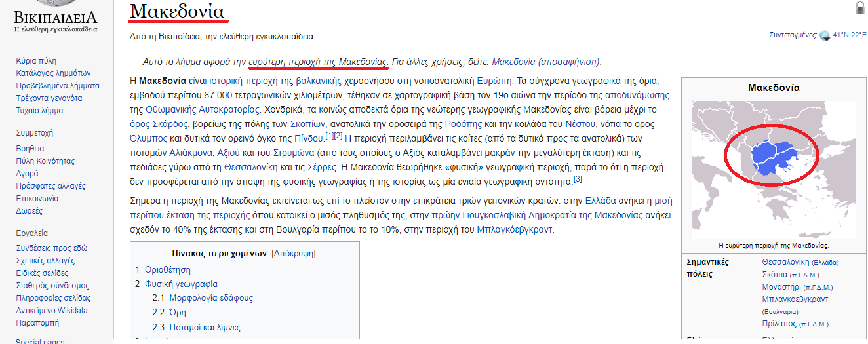Image resolution: width=868 pixels, height=344 pixels.
Task: Click Αντικείμενο Wikidata in tools
Action: pyautogui.click(x=52, y=311)
